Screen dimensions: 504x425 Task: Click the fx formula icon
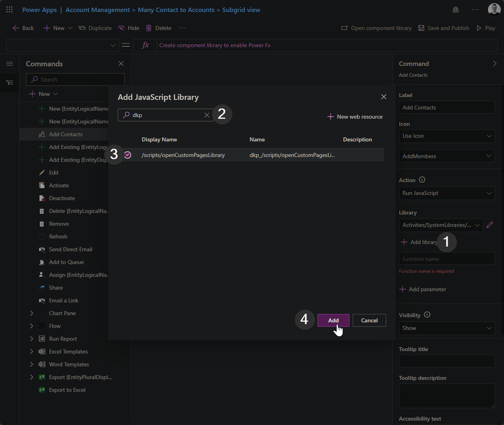click(145, 45)
